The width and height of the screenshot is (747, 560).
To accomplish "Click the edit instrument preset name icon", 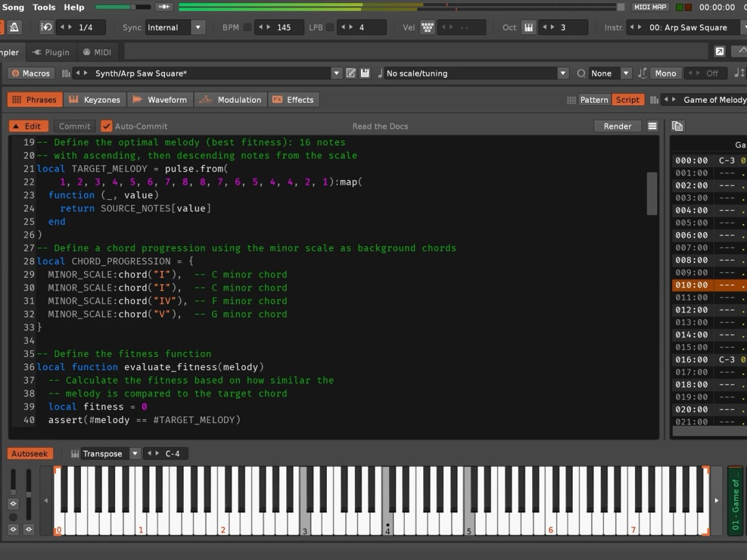I will (x=351, y=73).
